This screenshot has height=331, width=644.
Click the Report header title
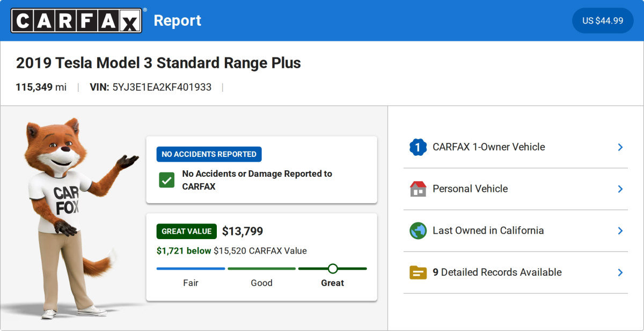point(178,20)
